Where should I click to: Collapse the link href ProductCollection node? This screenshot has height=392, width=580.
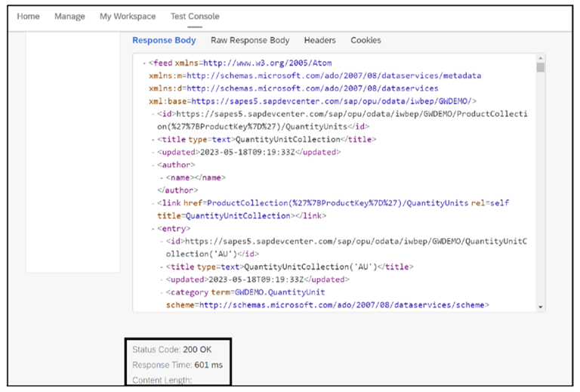click(x=153, y=203)
